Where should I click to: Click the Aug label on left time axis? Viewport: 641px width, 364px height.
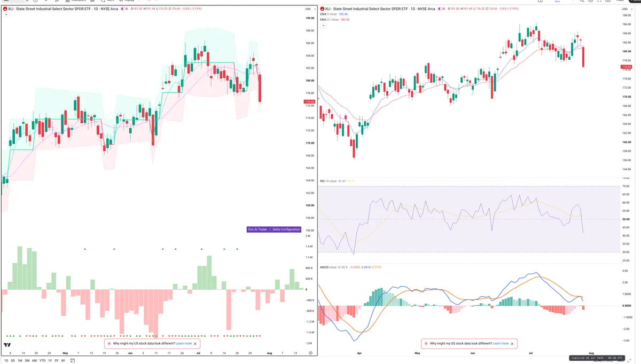point(269,353)
